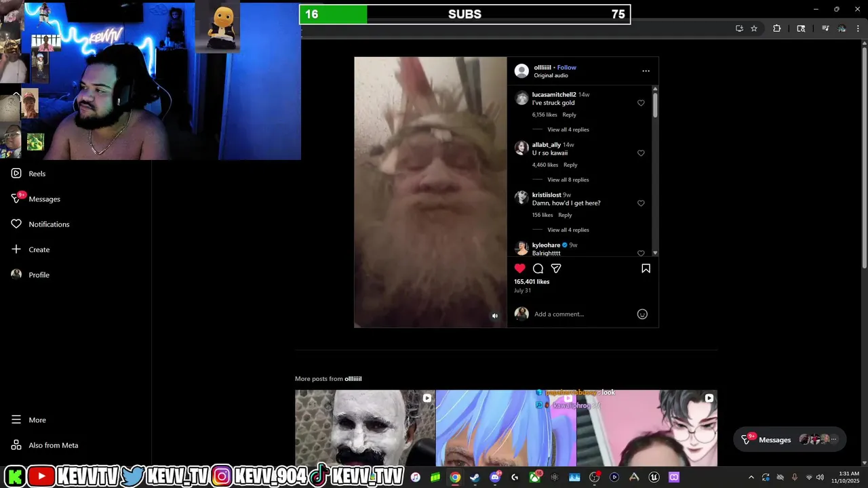The height and width of the screenshot is (488, 868).
Task: Open the post's three-dots options menu
Action: (x=646, y=71)
